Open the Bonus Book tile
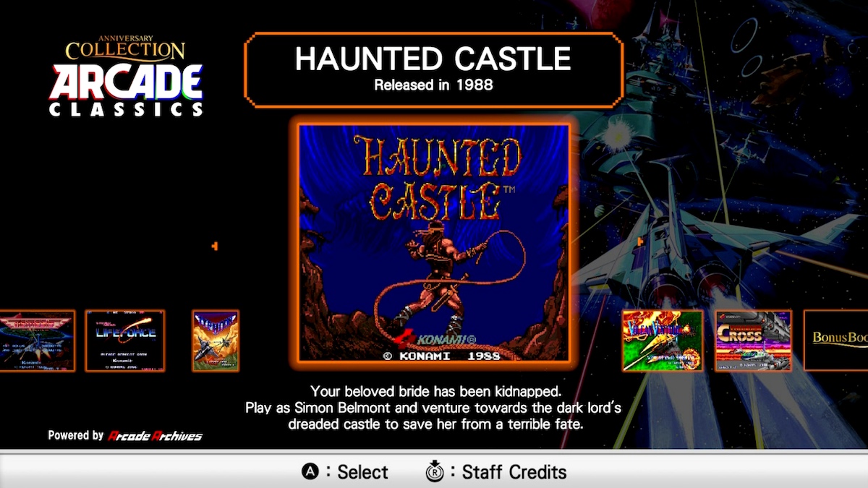Screen dimensions: 868x488 point(836,341)
